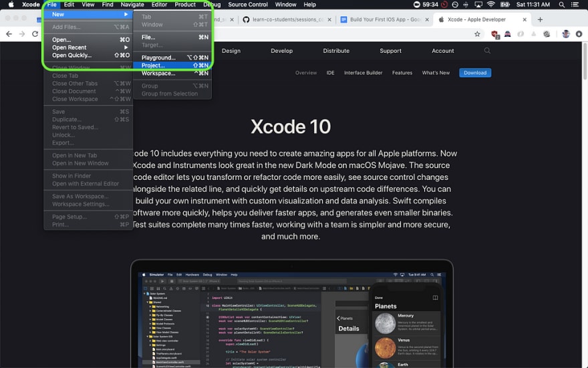
Task: Close the Build Your First IOS App tab
Action: pos(427,19)
